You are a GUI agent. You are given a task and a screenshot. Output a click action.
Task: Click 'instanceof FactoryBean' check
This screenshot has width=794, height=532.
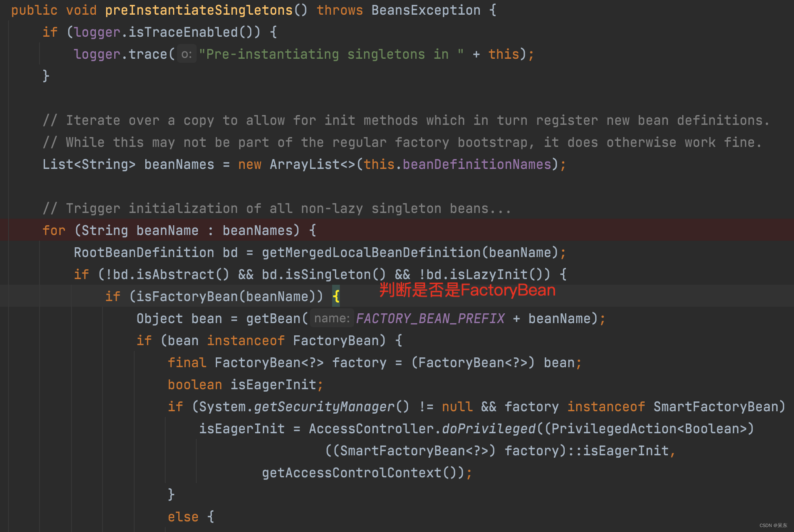point(296,341)
